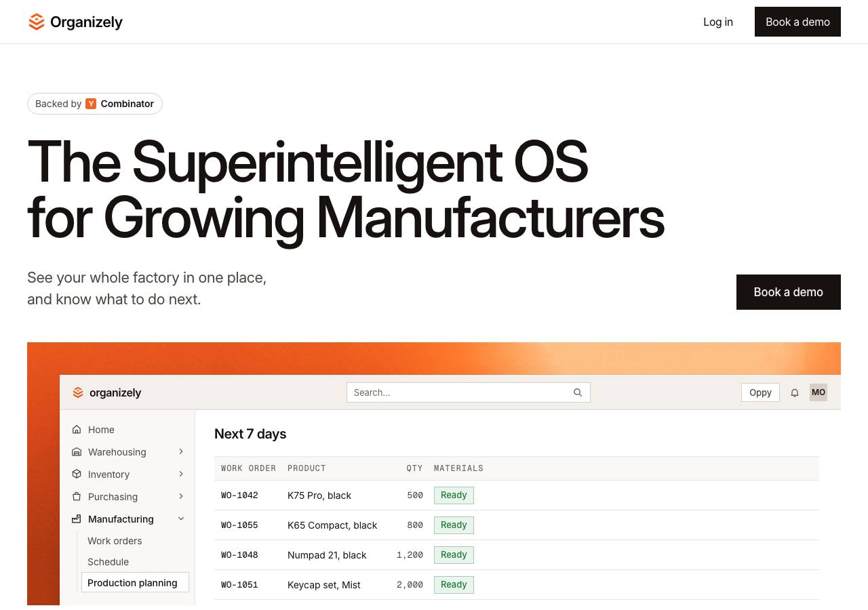Click the Purchasing bag icon in the sidebar
The height and width of the screenshot is (610, 868).
[x=77, y=497]
